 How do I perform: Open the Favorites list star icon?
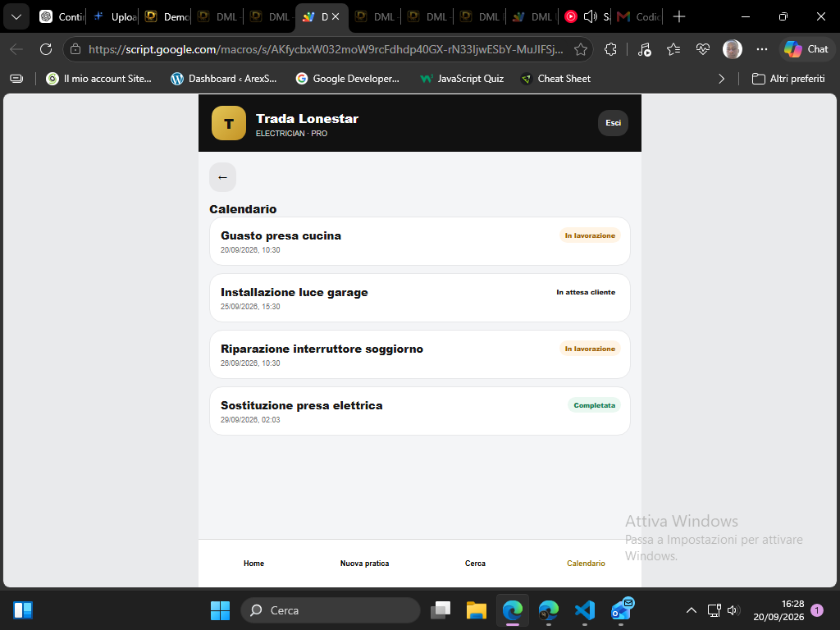point(673,49)
